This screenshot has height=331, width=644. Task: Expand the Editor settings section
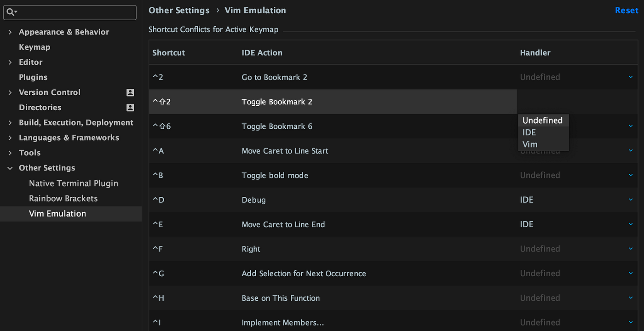[x=10, y=62]
